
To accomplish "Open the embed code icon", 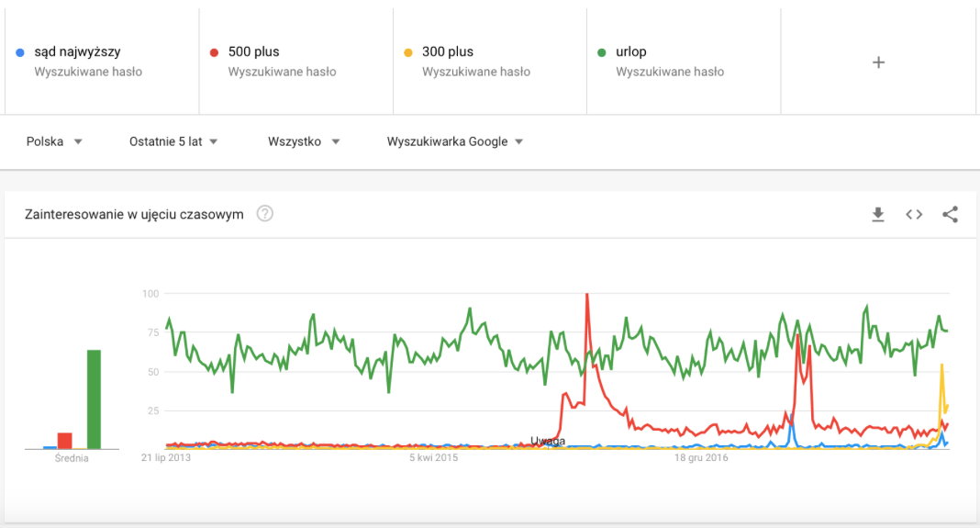I will point(914,215).
